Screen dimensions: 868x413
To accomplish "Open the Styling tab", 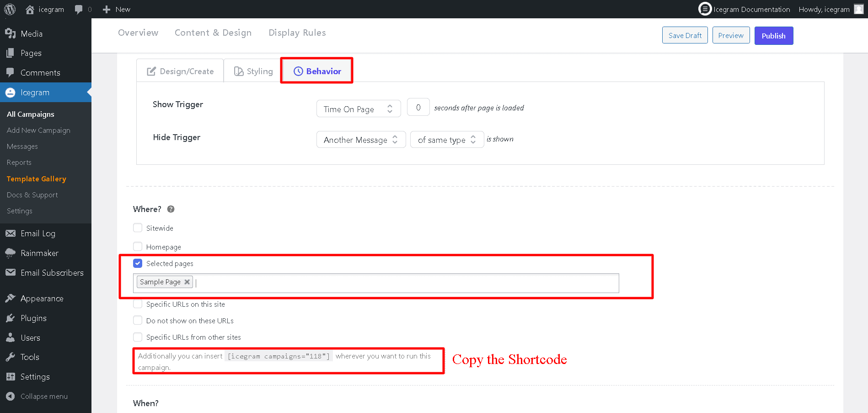I will (x=253, y=71).
